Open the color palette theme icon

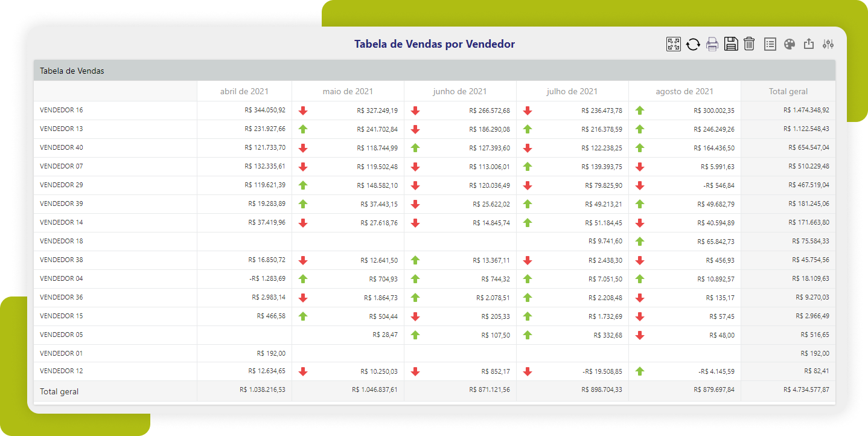[x=790, y=44]
